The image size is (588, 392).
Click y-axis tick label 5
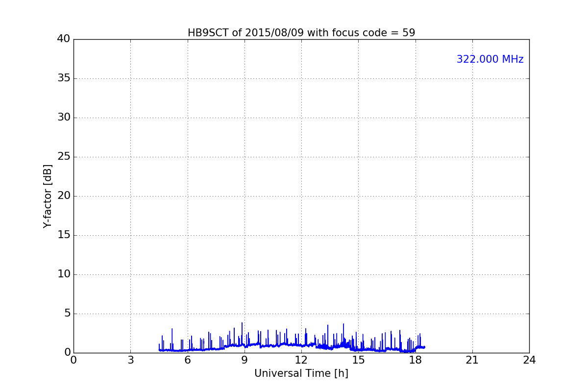pos(67,314)
